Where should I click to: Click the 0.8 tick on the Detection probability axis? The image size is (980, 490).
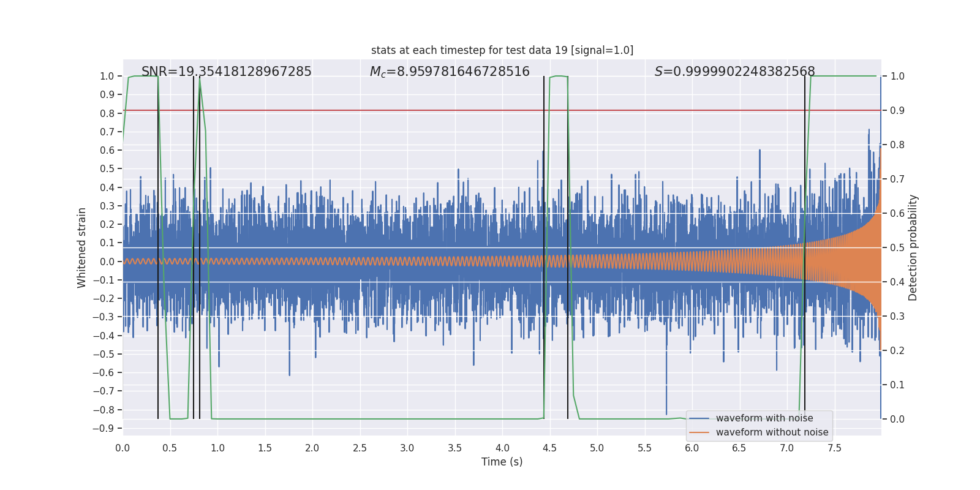897,145
